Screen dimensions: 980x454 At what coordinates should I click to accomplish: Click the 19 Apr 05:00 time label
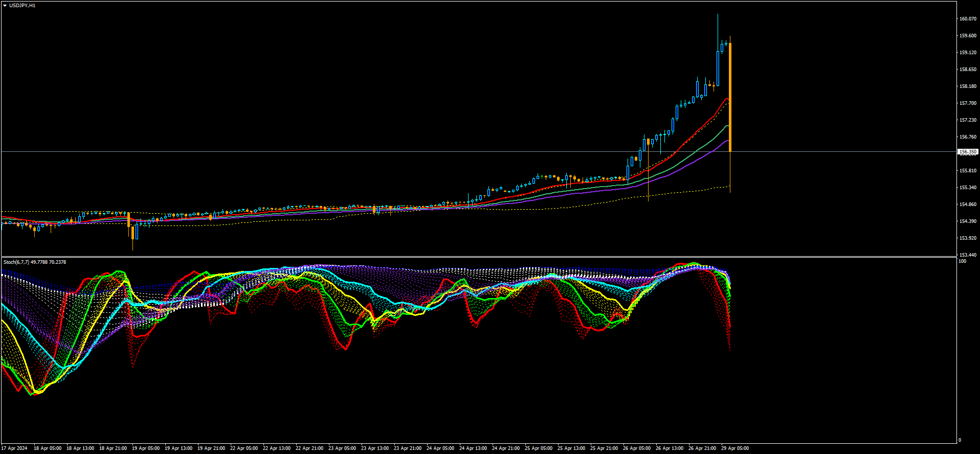pos(146,448)
